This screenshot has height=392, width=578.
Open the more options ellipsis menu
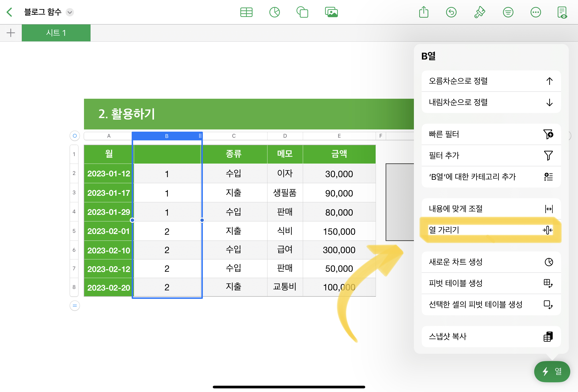(535, 12)
